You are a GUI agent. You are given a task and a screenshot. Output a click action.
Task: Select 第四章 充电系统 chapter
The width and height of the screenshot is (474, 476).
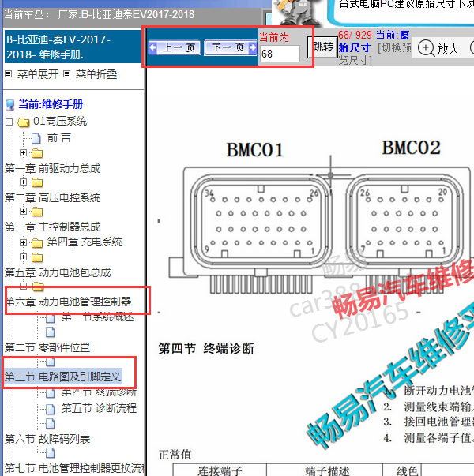click(x=85, y=242)
